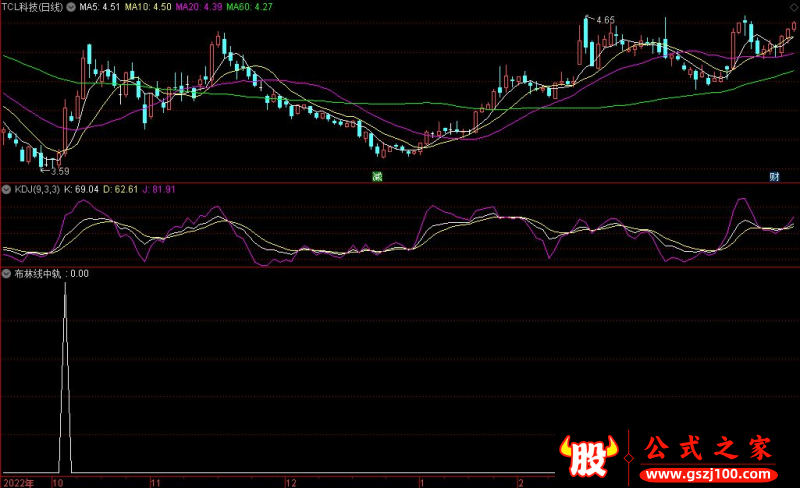Click the green 减 marker icon
Image resolution: width=800 pixels, height=488 pixels.
pos(377,177)
